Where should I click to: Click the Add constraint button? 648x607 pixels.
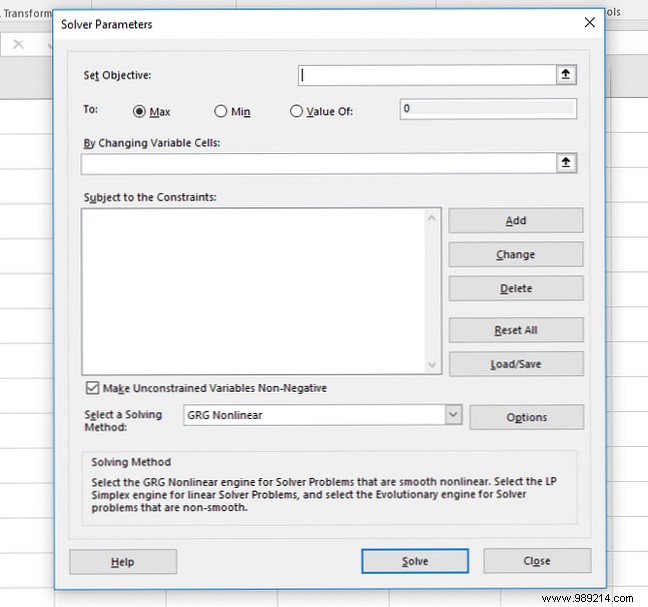point(516,220)
